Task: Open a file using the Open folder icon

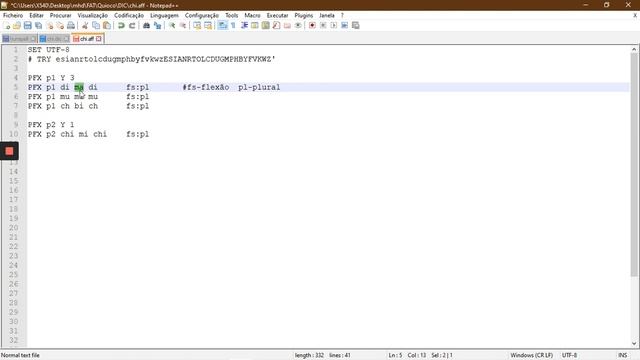Action: tap(17, 25)
